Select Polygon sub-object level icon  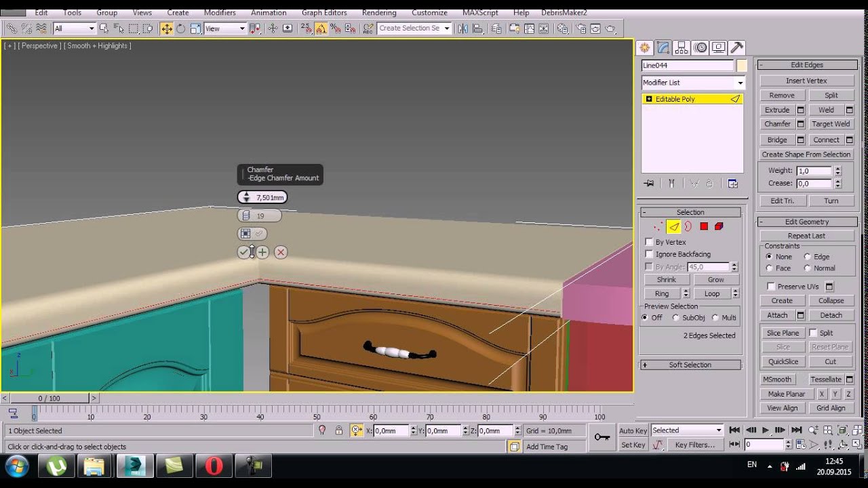[704, 226]
